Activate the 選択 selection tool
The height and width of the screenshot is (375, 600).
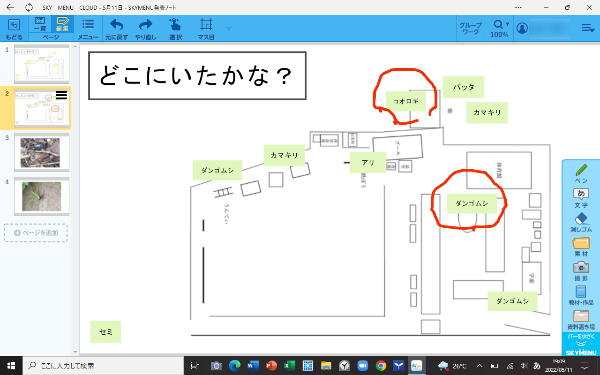click(175, 29)
